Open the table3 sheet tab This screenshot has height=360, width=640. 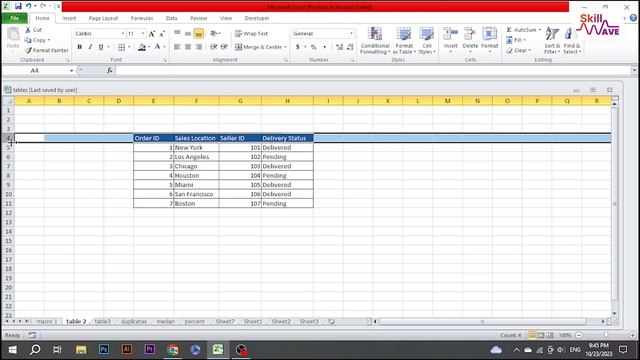pos(102,322)
